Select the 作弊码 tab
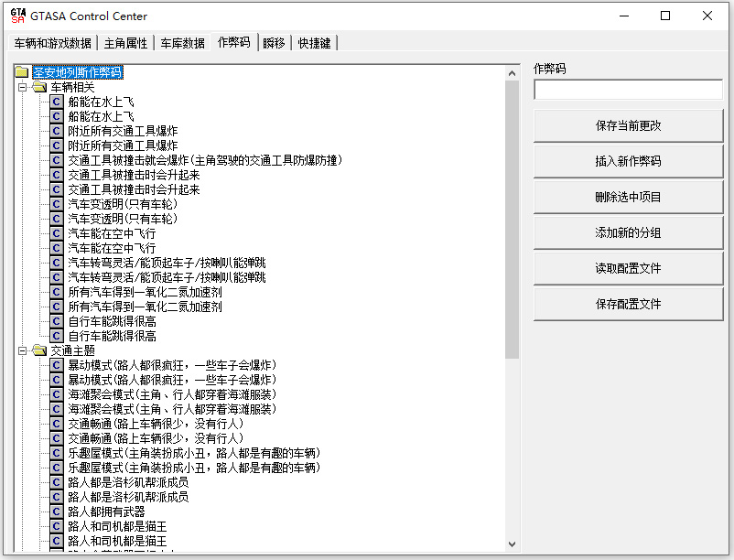Screen dimensions: 734x560 pos(234,42)
